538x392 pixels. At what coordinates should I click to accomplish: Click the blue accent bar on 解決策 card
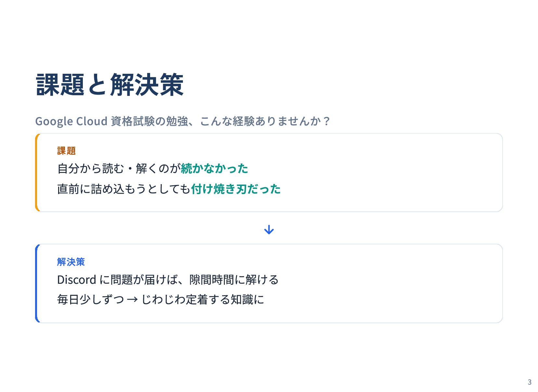36,283
